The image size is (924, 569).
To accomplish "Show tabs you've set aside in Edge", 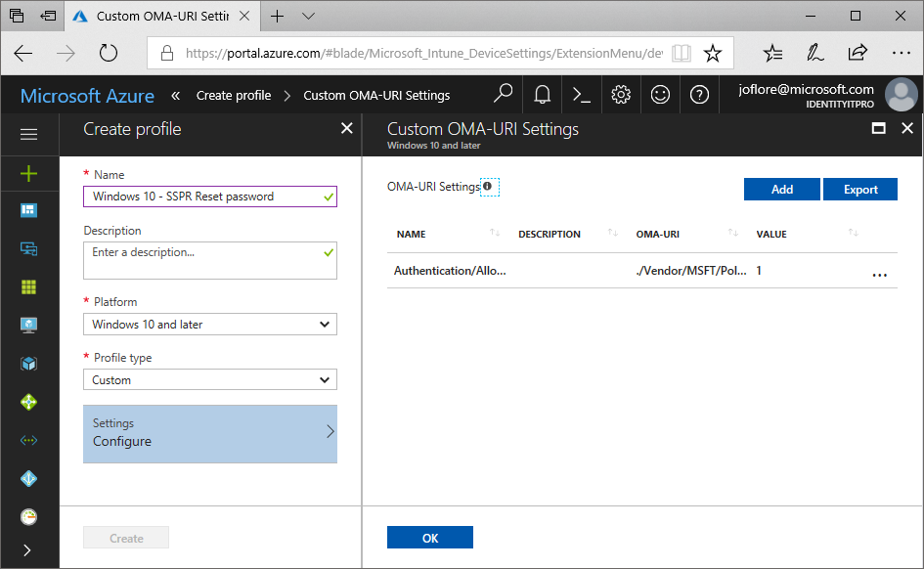I will pyautogui.click(x=17, y=16).
